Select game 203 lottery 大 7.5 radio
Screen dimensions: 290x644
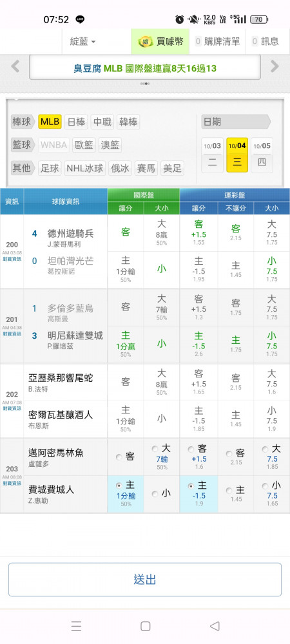pyautogui.click(x=265, y=450)
